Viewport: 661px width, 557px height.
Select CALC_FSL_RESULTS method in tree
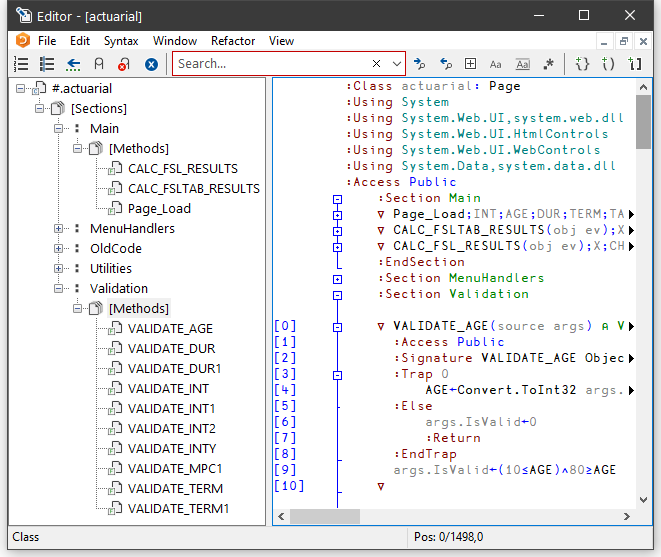(183, 169)
